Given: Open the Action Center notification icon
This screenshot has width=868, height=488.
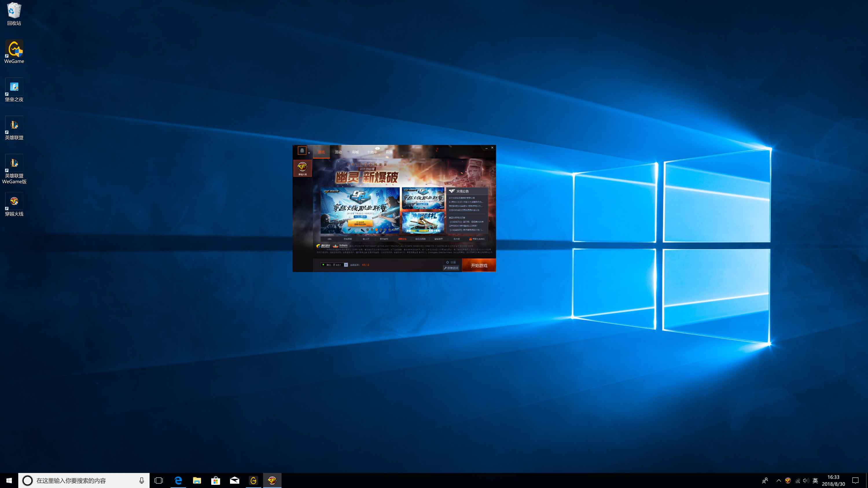Looking at the screenshot, I should click(856, 480).
